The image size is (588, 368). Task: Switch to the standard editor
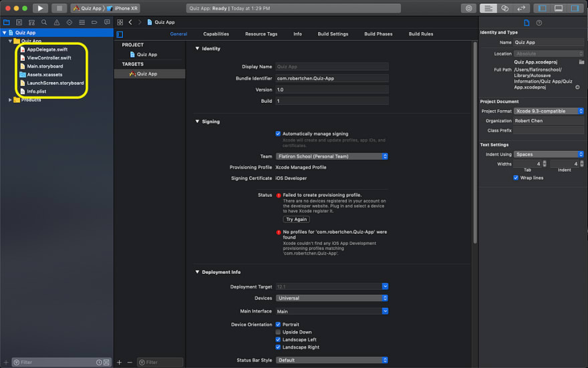[x=488, y=8]
